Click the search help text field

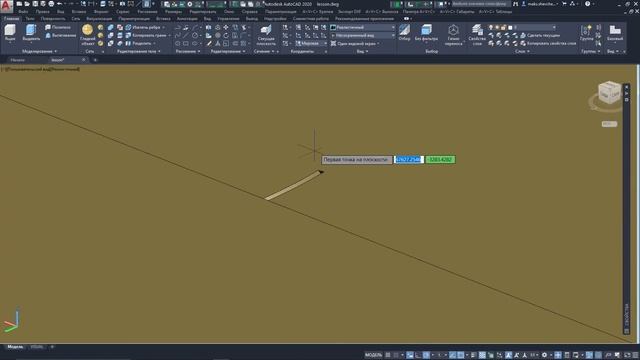click(480, 4)
